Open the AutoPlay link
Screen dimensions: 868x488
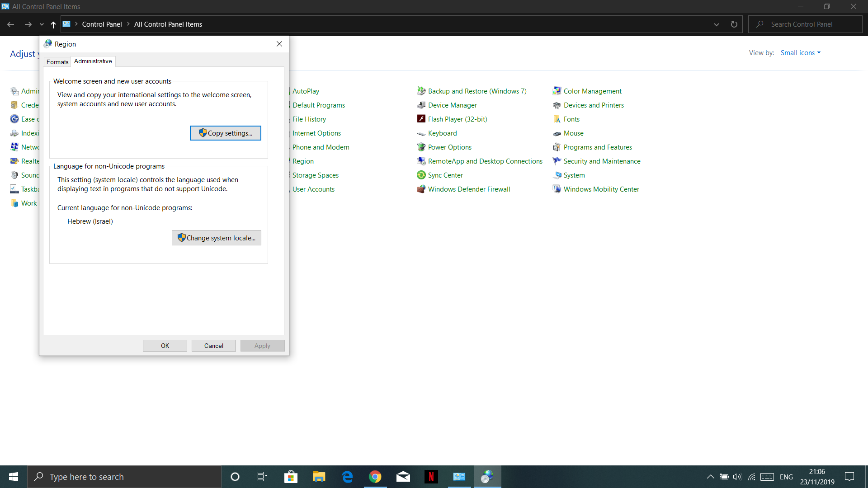pos(306,91)
